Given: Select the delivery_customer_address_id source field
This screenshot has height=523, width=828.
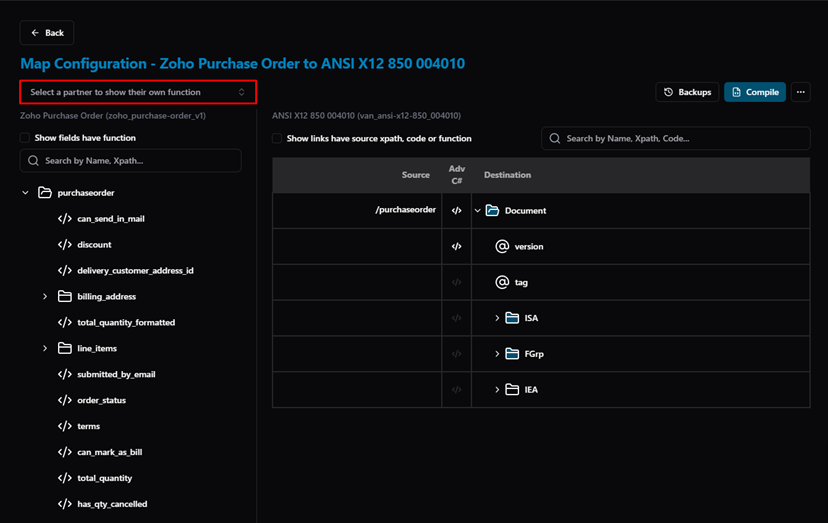Looking at the screenshot, I should pyautogui.click(x=135, y=270).
